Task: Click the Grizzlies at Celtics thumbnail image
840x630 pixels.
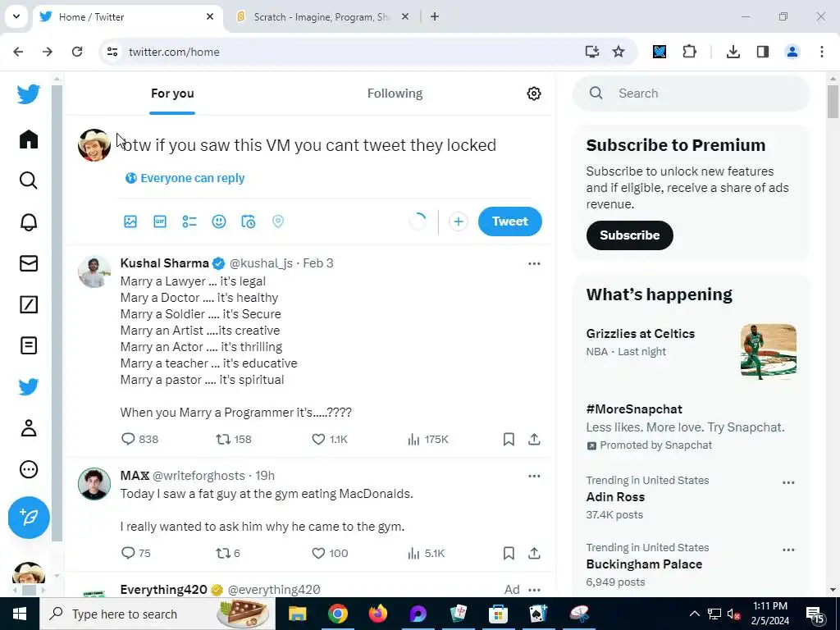Action: click(768, 352)
